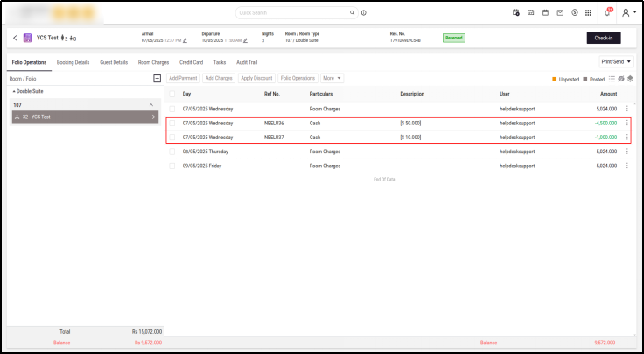Click the Reserved status badge
Viewport: 644px width, 354px height.
point(454,38)
